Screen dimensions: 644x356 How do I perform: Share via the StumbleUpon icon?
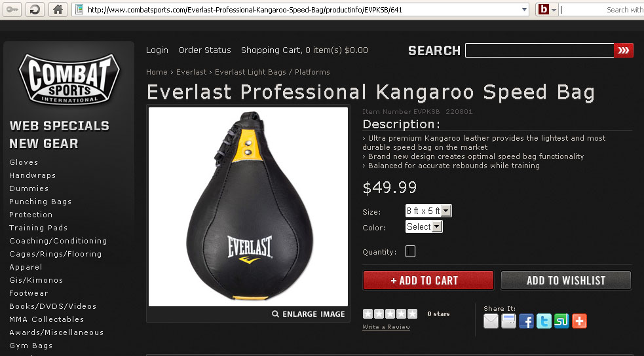(561, 321)
